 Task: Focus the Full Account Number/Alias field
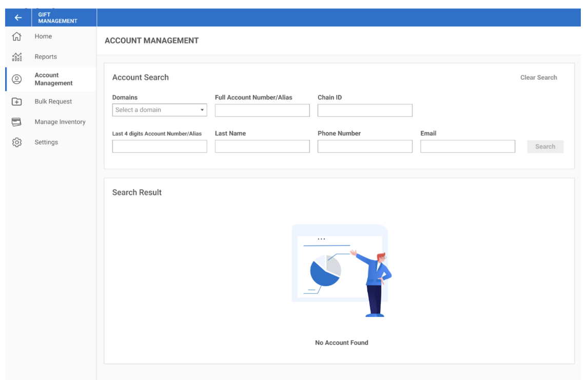click(262, 110)
